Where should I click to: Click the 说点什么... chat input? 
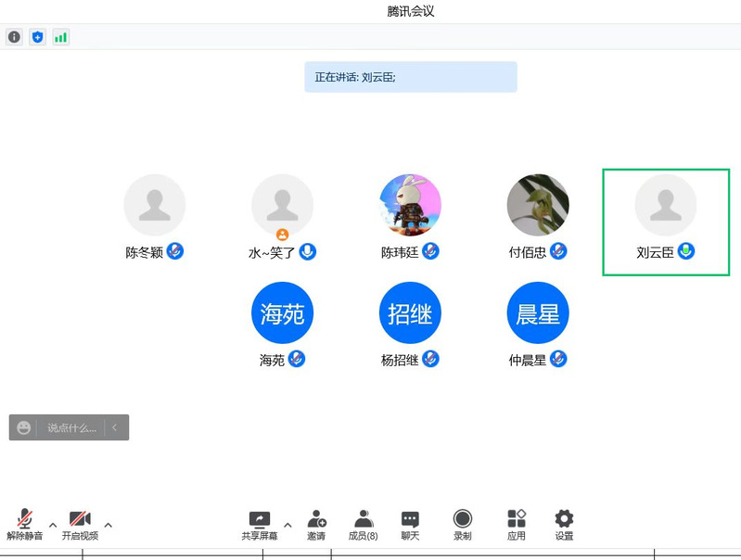coord(71,427)
